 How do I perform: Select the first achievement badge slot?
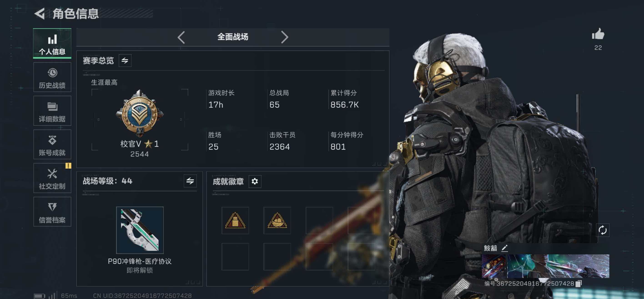click(x=235, y=220)
